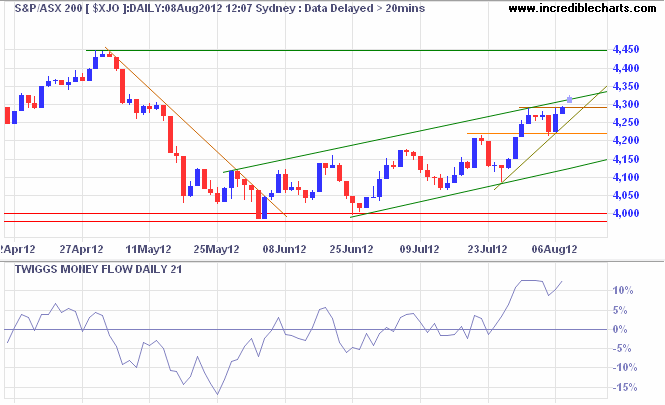Click the lowest money flow trough near -15%
This screenshot has width=665, height=405.
click(x=218, y=394)
